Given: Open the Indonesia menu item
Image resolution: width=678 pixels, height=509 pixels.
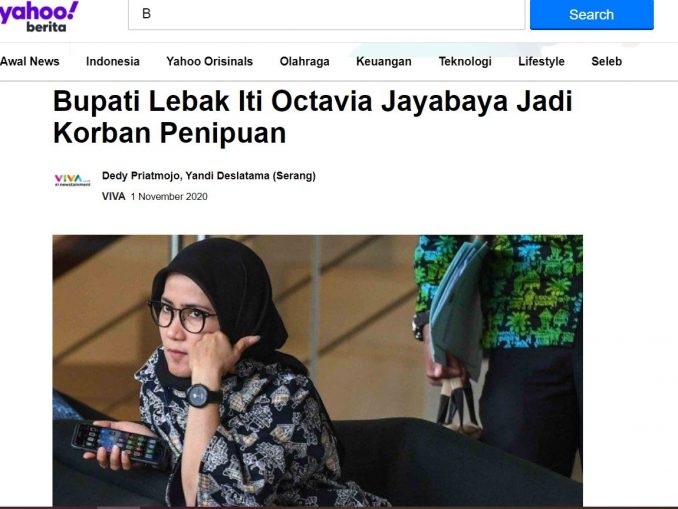Looking at the screenshot, I should (113, 61).
